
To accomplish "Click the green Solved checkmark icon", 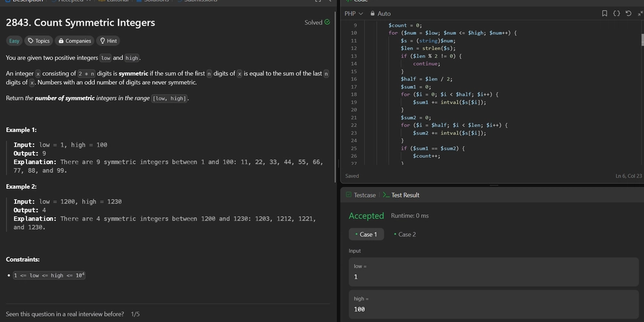I will 327,22.
